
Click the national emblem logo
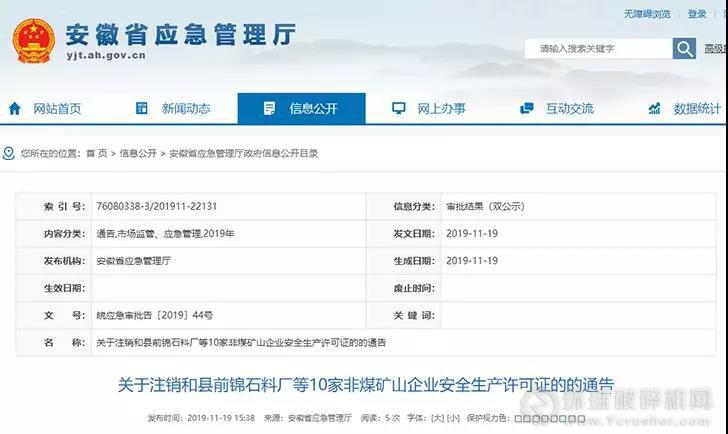coord(33,42)
